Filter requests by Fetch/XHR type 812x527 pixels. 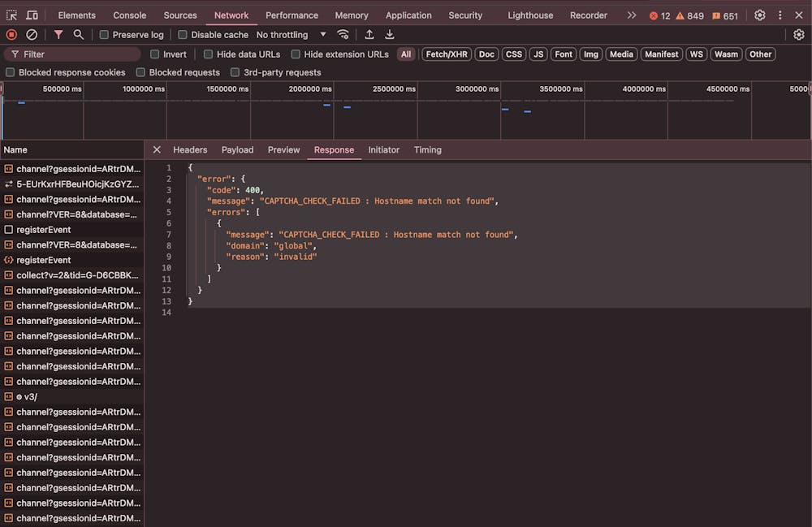[447, 54]
